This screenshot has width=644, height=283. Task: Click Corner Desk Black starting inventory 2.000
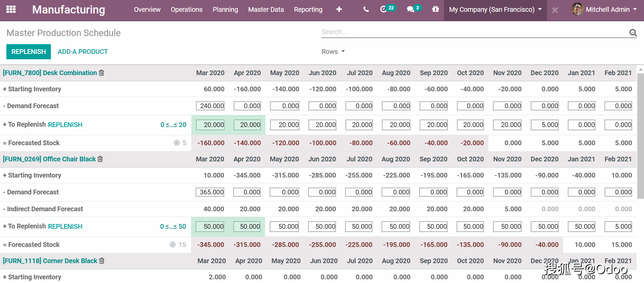pyautogui.click(x=217, y=277)
